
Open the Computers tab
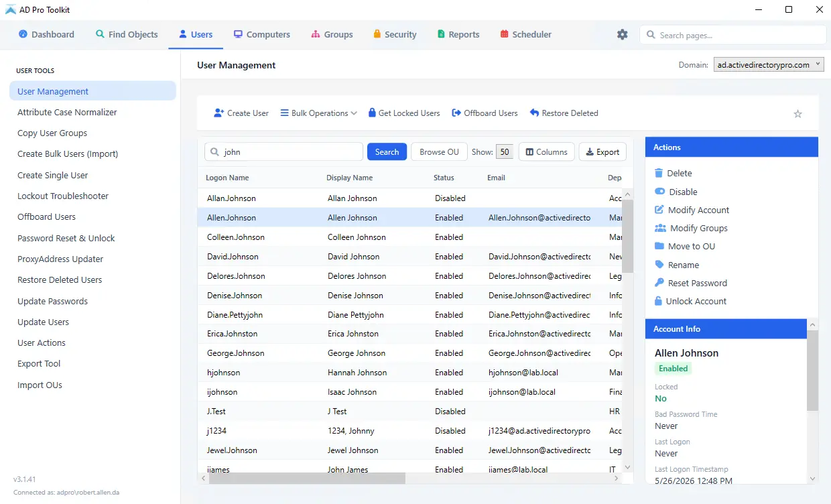261,34
